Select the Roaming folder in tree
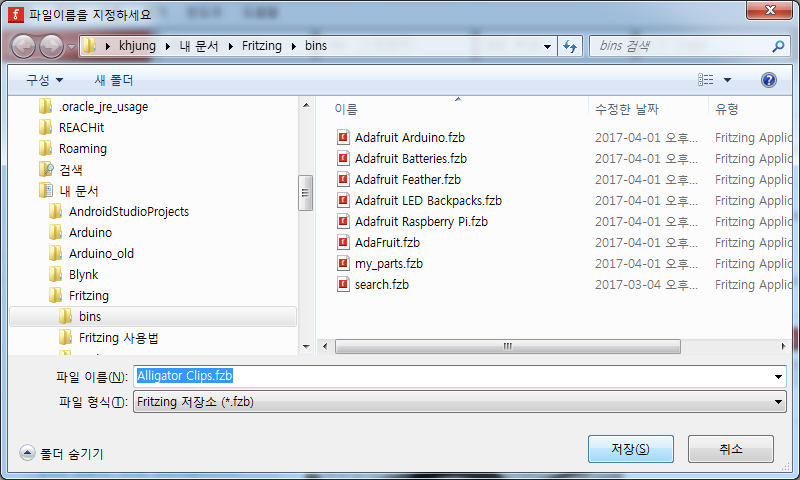Image resolution: width=800 pixels, height=480 pixels. (x=83, y=148)
